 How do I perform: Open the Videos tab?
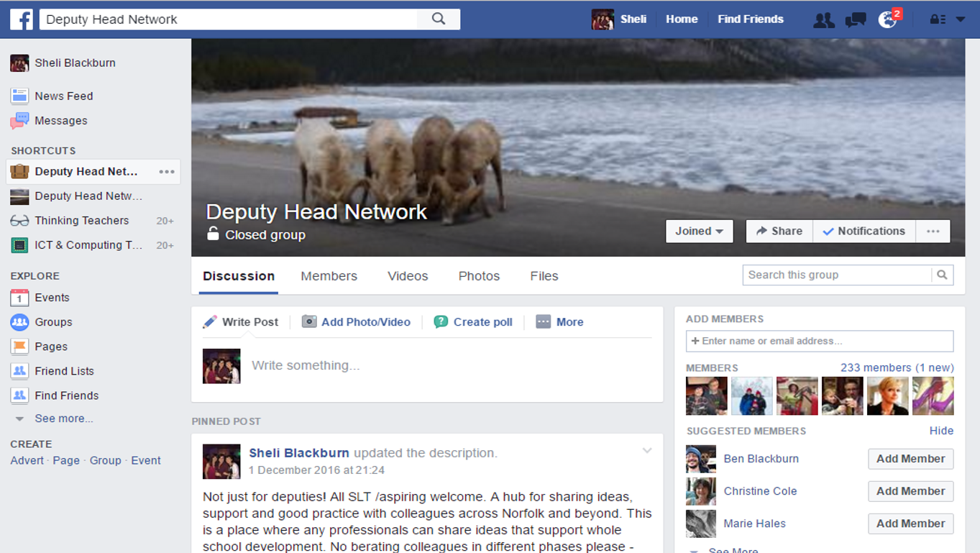408,276
